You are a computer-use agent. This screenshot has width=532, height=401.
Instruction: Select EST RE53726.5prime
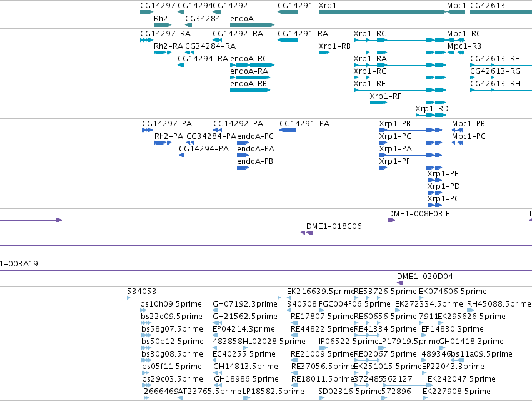pos(385,292)
